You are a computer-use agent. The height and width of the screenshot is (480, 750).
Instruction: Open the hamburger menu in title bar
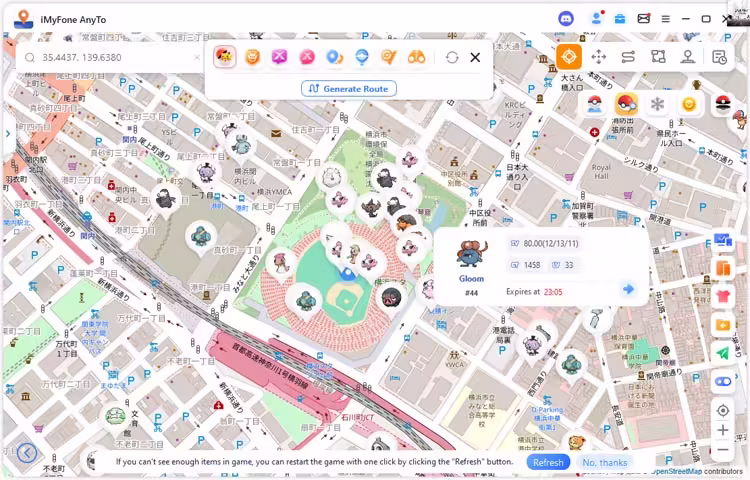(x=665, y=19)
